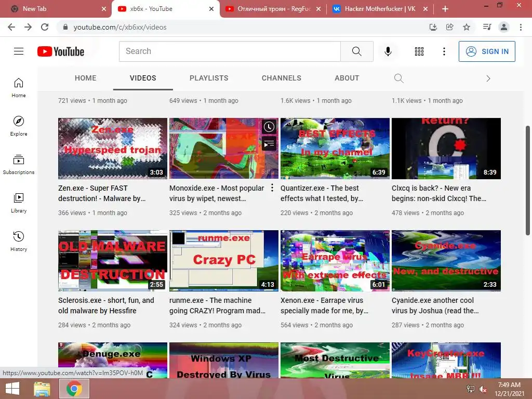The height and width of the screenshot is (399, 532).
Task: Click the page vertical scrollbar thumb
Action: tap(528, 180)
